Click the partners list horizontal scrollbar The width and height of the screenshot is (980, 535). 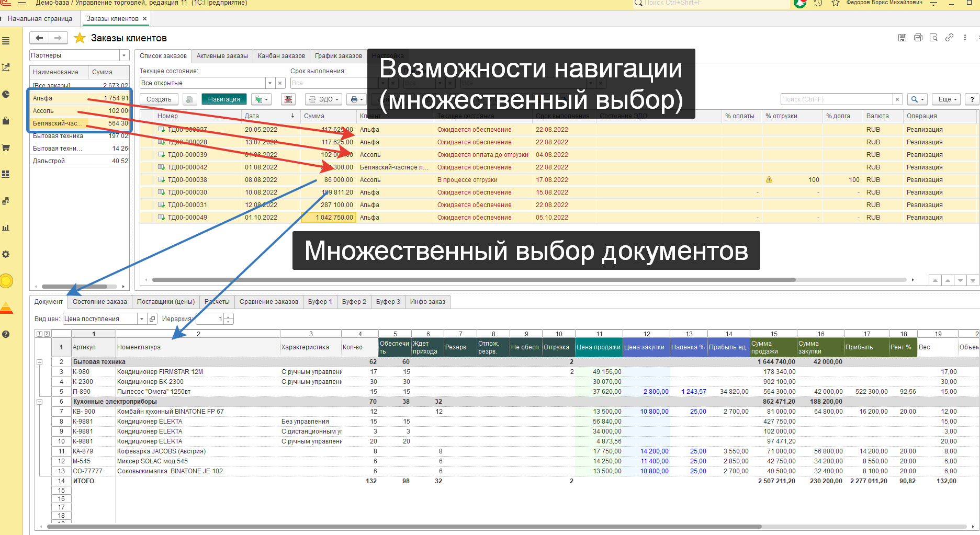click(74, 287)
